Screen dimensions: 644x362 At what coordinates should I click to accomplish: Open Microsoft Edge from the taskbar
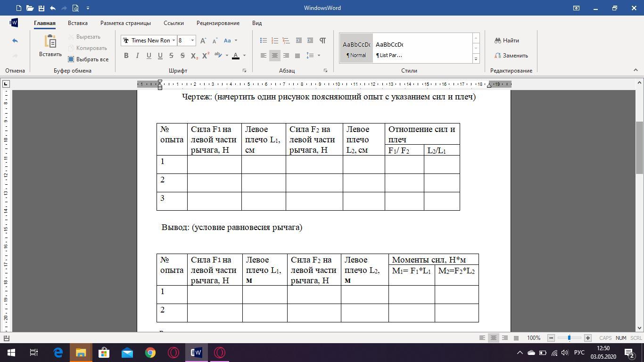(x=58, y=353)
